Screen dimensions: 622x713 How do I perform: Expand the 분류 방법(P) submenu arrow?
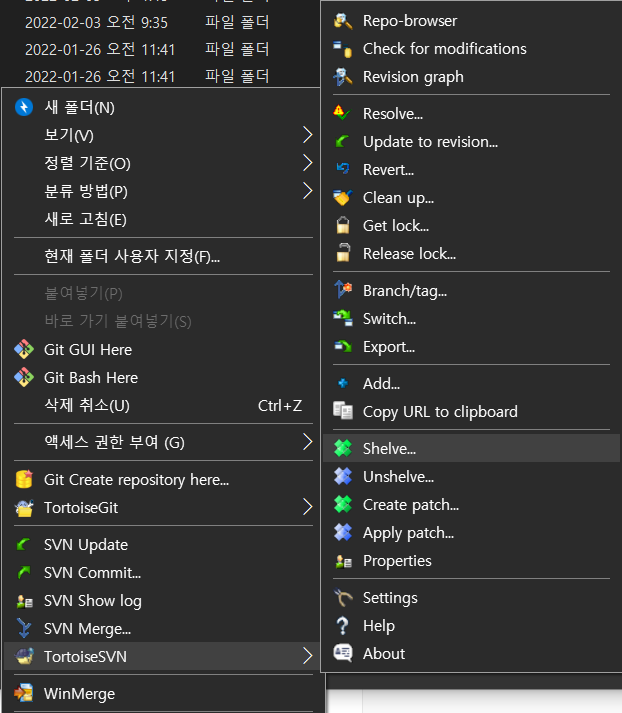pos(308,191)
